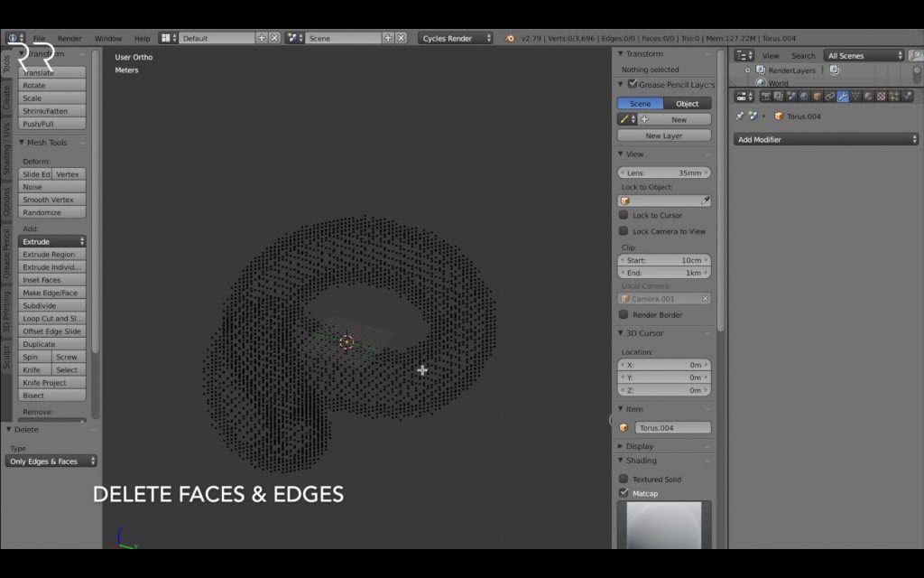The height and width of the screenshot is (578, 924).
Task: Open the World properties tab icon
Action: (x=804, y=96)
